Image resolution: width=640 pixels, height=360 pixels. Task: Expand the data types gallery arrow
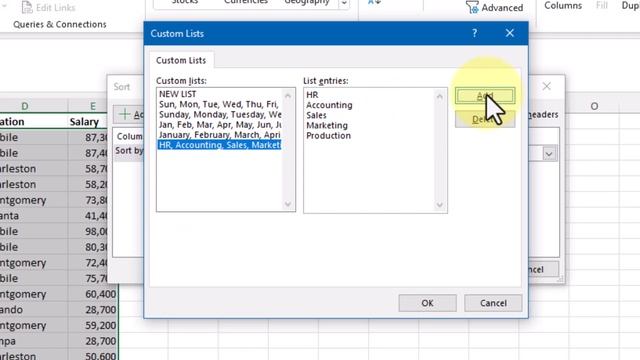[x=344, y=3]
